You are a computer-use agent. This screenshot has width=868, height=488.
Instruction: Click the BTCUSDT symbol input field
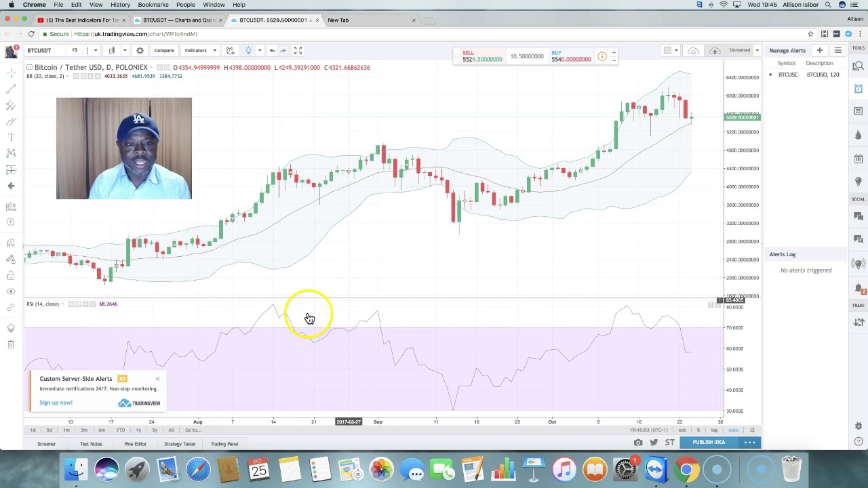point(43,50)
